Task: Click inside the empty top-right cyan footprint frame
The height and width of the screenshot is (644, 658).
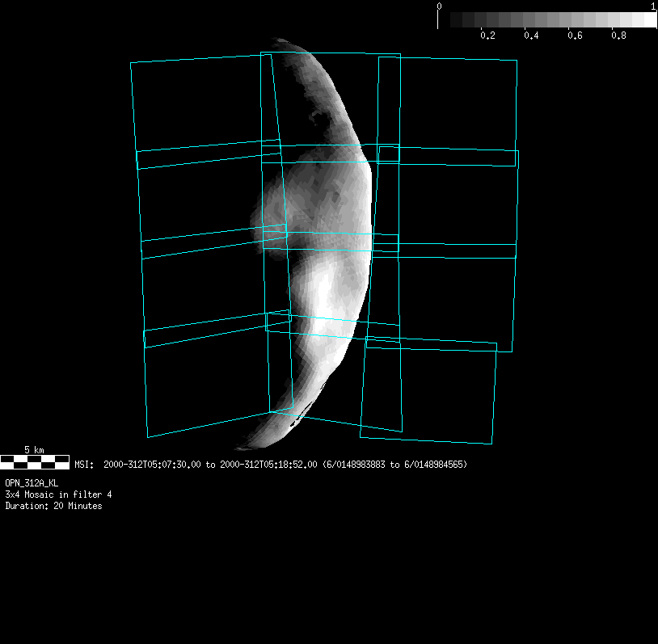Action: tap(458, 103)
